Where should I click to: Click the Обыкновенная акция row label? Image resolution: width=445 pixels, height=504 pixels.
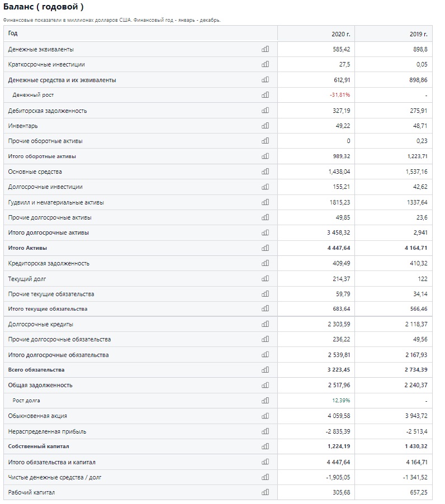click(x=37, y=416)
